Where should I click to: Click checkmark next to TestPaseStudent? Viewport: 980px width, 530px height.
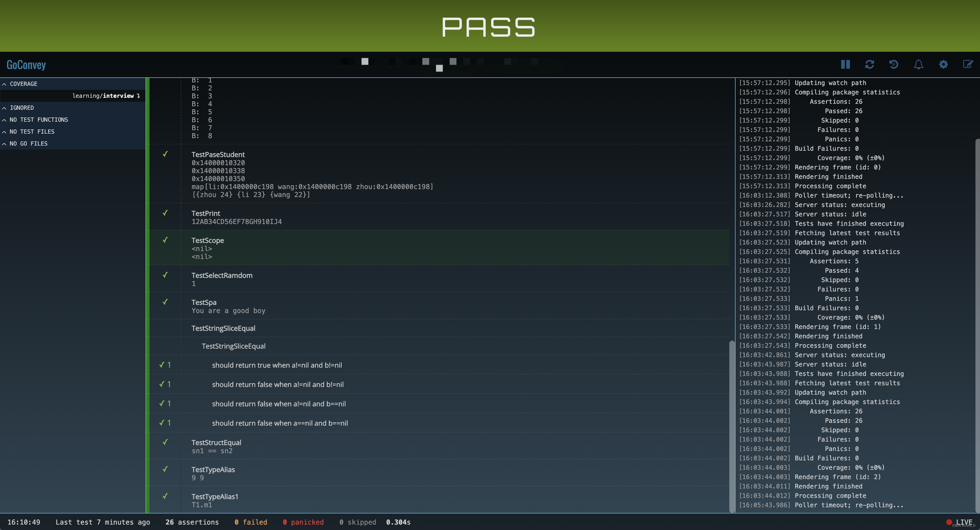pos(165,154)
